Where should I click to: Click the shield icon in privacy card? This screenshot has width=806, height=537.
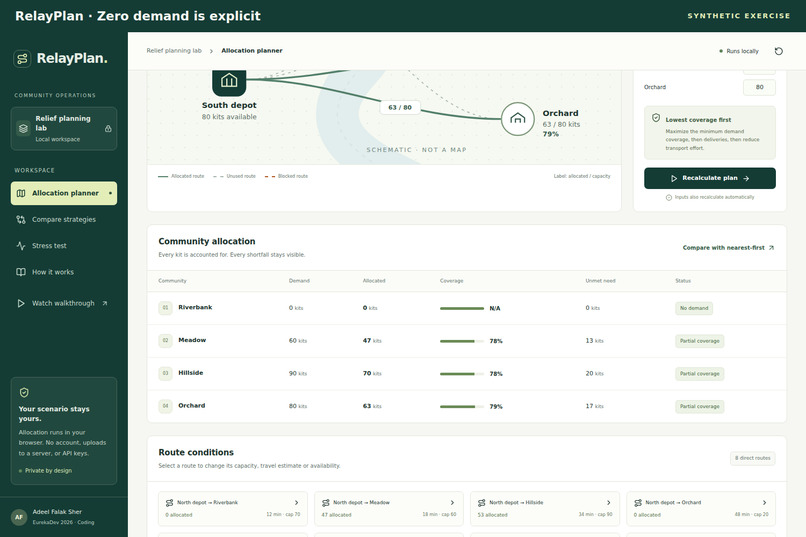(x=24, y=393)
